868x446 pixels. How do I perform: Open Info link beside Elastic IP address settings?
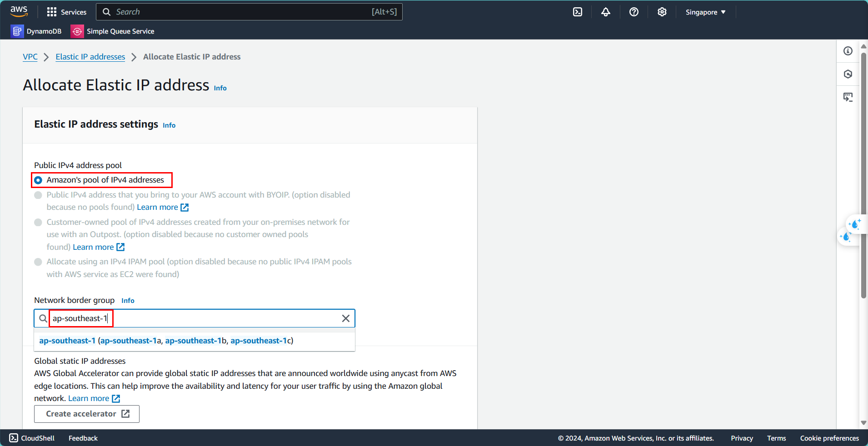169,125
